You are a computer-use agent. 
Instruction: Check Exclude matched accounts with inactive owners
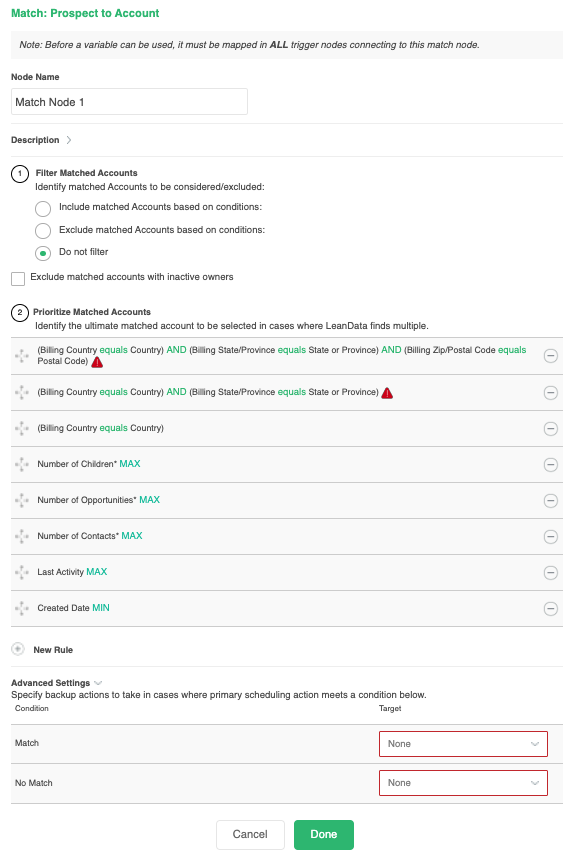[18, 279]
